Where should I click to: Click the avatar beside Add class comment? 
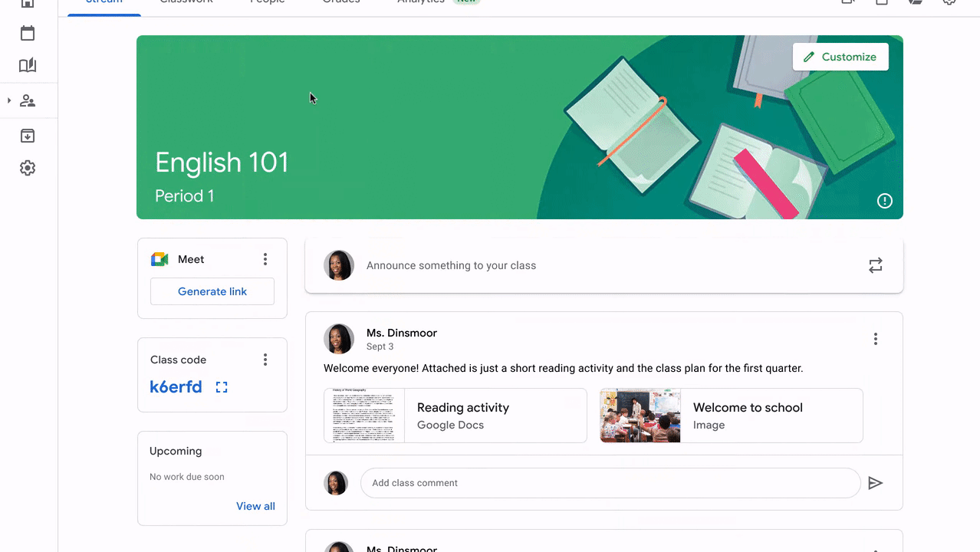point(336,483)
